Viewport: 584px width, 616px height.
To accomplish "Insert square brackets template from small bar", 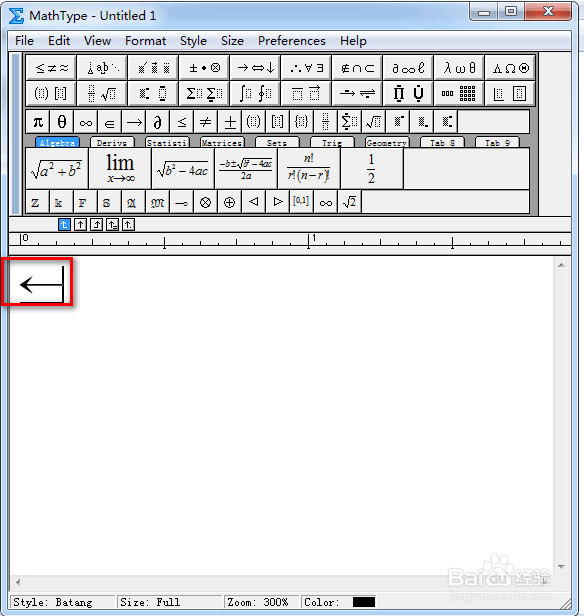I will click(x=278, y=122).
